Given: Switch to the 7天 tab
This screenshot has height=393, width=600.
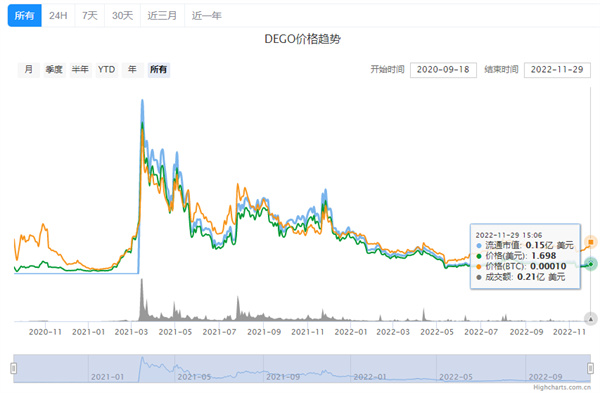Looking at the screenshot, I should [90, 15].
